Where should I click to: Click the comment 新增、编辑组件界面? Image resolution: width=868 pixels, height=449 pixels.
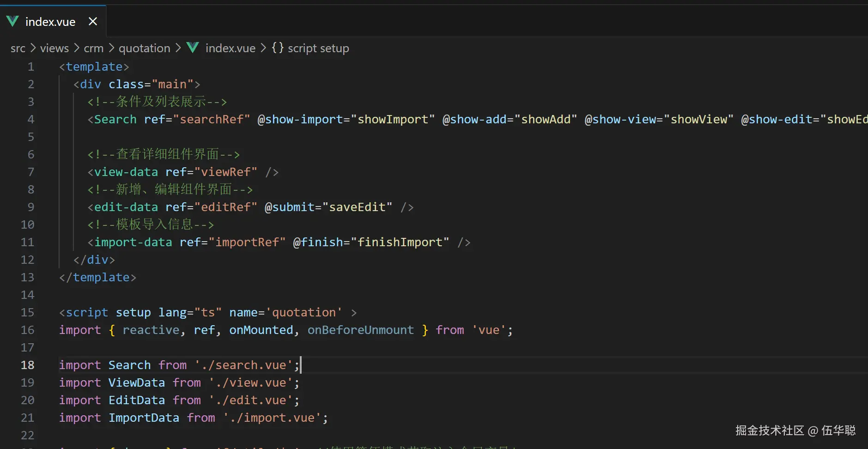tap(170, 189)
